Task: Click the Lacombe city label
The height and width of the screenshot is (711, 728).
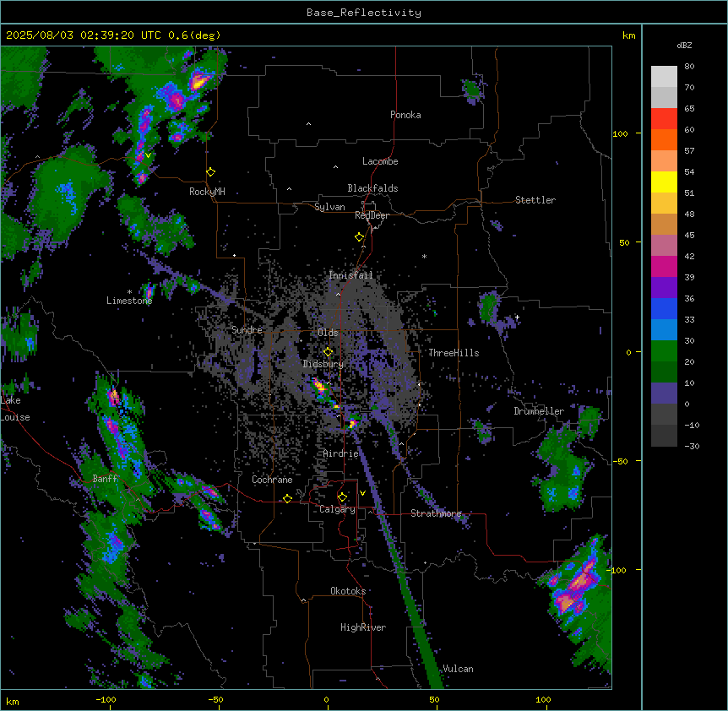Action: 380,161
